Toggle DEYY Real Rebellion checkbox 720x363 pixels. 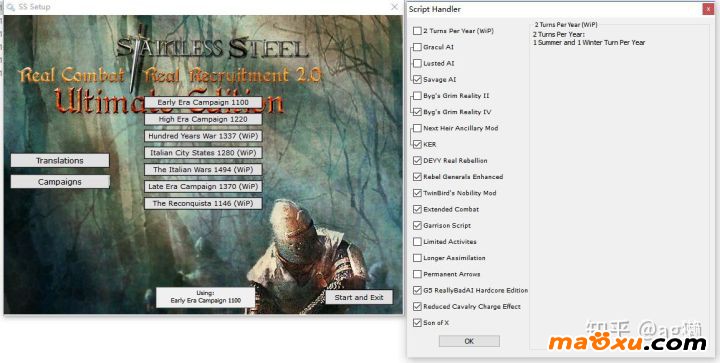pos(417,161)
